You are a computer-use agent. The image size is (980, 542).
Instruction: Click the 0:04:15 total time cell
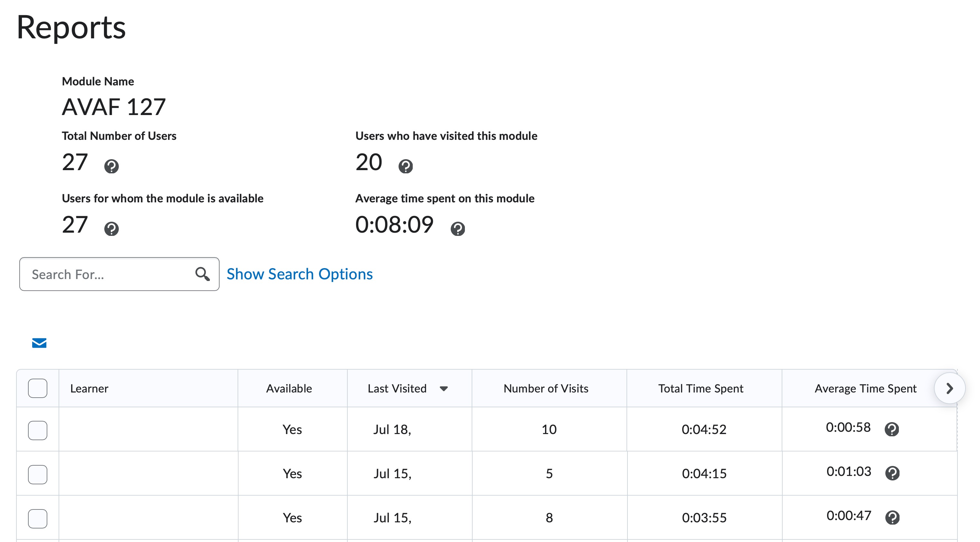704,473
